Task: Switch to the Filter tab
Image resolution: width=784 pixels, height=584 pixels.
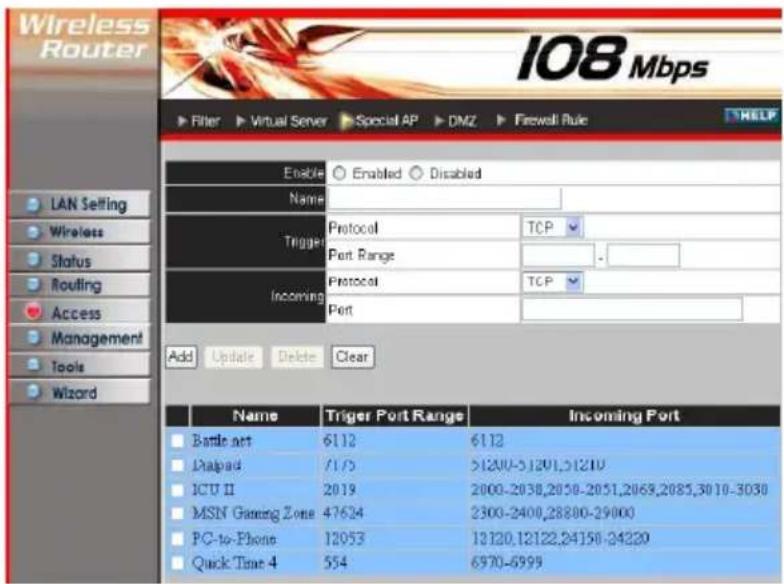Action: [x=199, y=121]
